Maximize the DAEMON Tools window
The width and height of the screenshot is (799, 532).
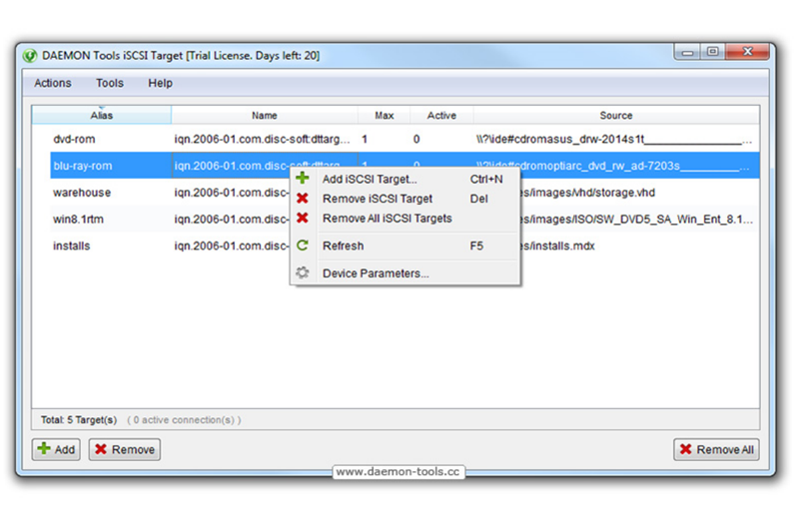713,52
